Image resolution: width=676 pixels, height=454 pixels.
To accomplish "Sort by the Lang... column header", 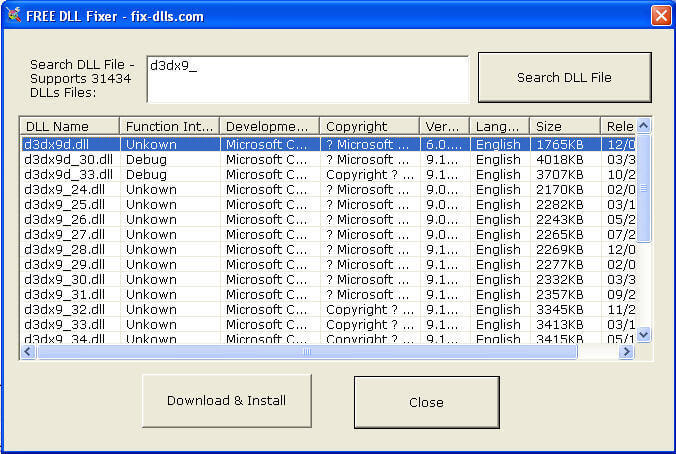I will tap(499, 126).
